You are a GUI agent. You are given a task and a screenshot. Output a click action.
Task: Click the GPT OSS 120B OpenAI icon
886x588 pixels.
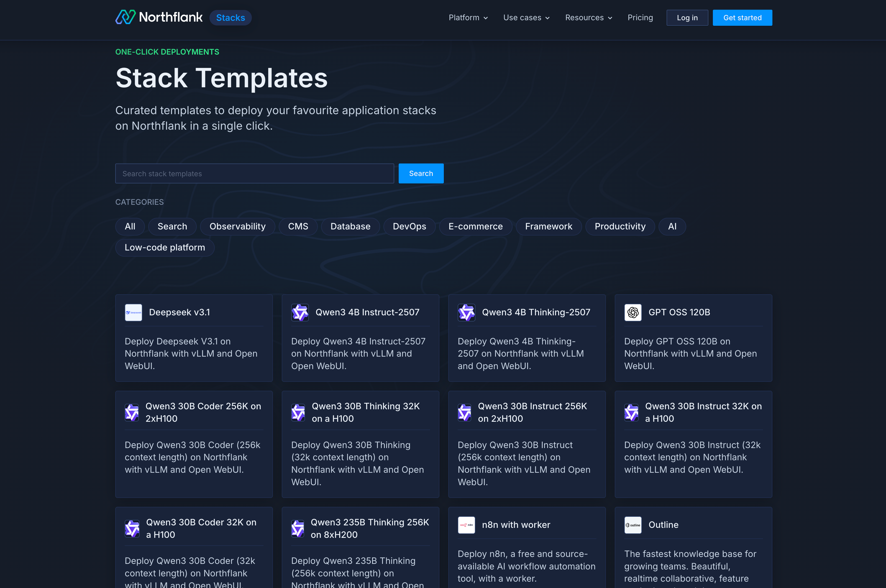pyautogui.click(x=633, y=312)
